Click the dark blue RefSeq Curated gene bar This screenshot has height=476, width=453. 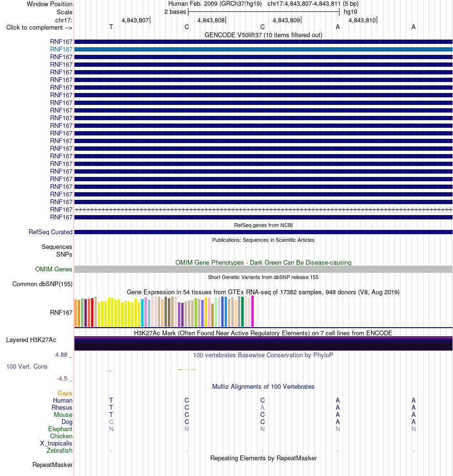(263, 232)
